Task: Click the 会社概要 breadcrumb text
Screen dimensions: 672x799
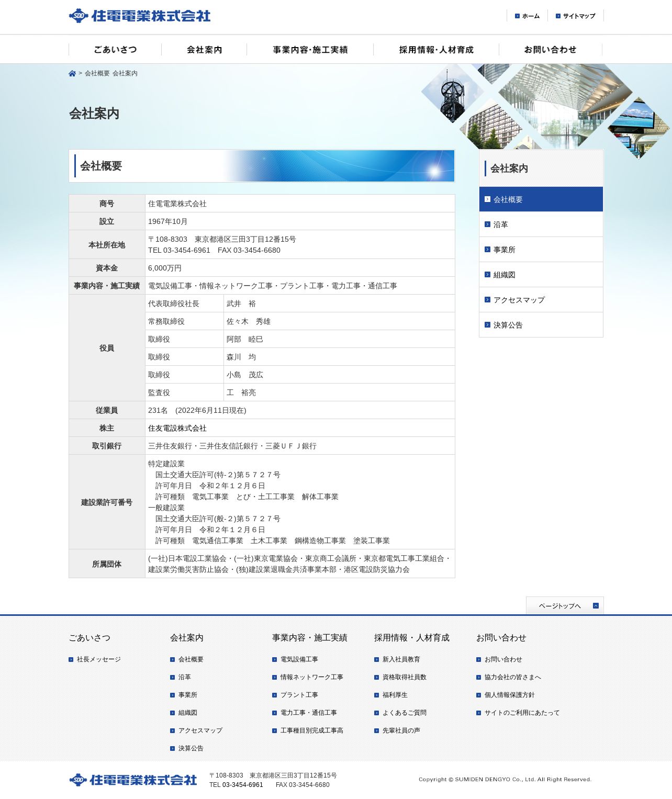Action: [97, 73]
